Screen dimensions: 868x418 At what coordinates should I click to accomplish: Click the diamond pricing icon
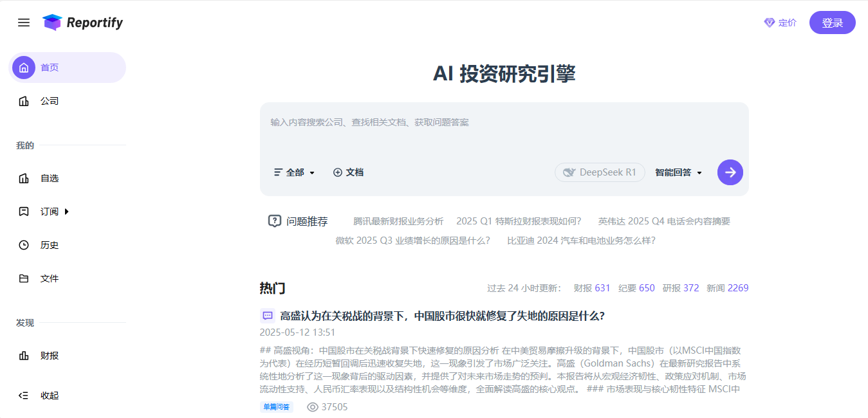pyautogui.click(x=770, y=23)
